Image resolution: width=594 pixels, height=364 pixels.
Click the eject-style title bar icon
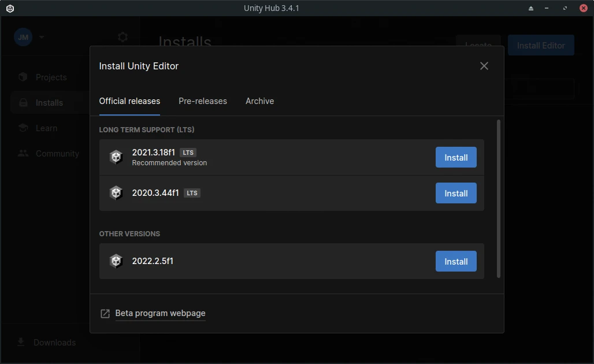tap(531, 8)
